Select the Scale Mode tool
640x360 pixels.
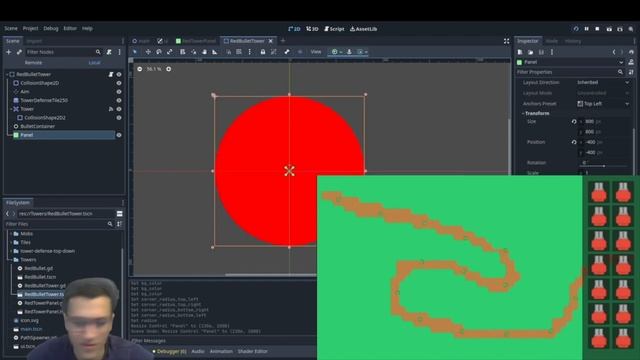170,52
